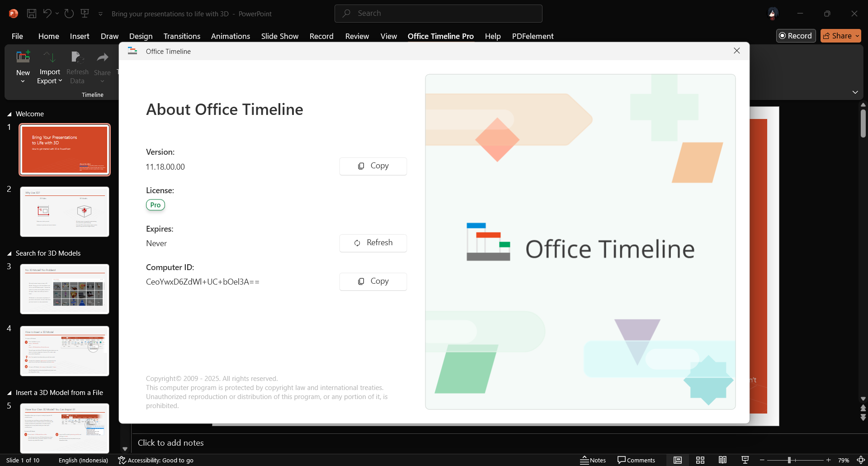Click the Search box in title bar
Image resolution: width=868 pixels, height=466 pixels.
click(439, 14)
